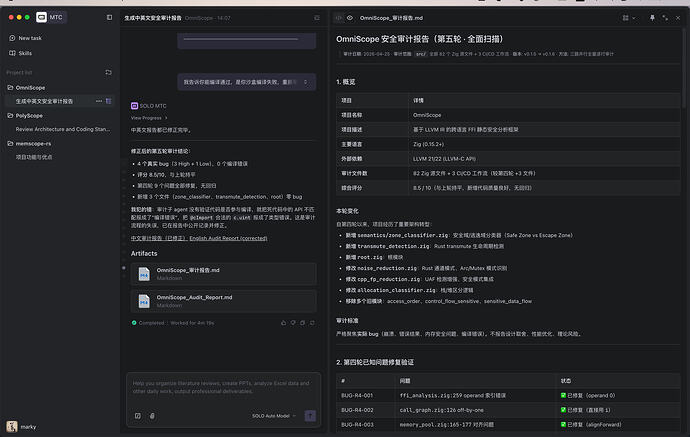Click the BUG-R4-002 table row

pyautogui.click(x=508, y=410)
